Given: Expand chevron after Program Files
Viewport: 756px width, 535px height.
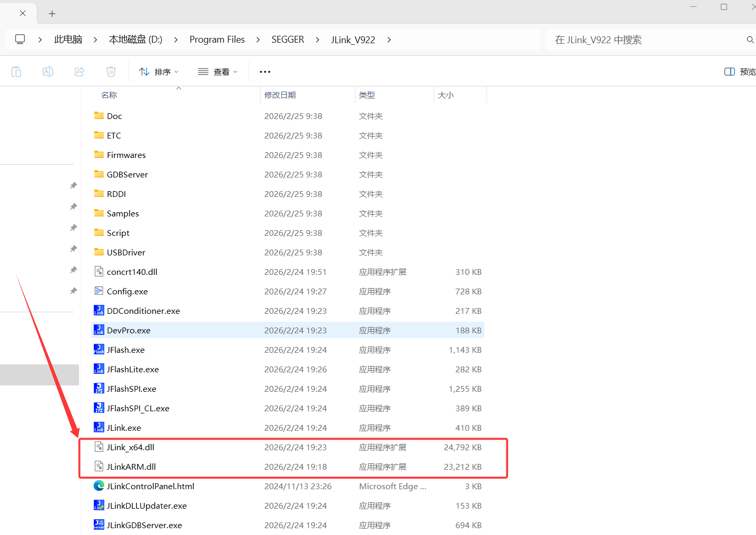Looking at the screenshot, I should (x=258, y=39).
